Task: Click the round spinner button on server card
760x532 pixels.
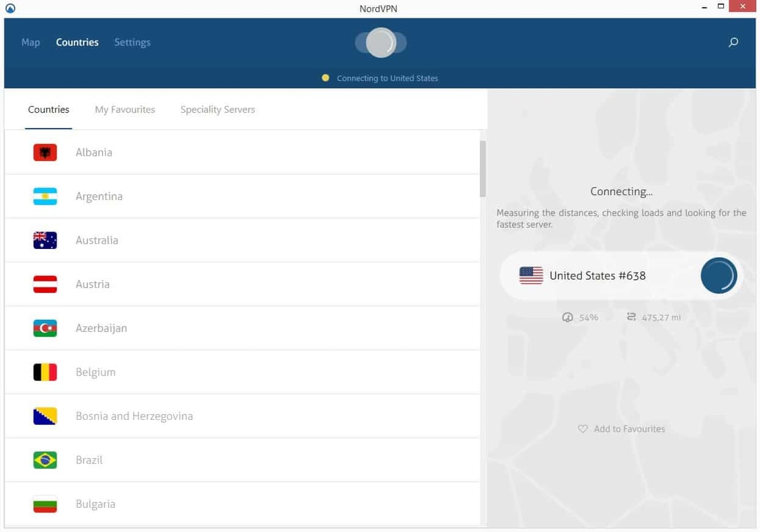Action: (719, 275)
